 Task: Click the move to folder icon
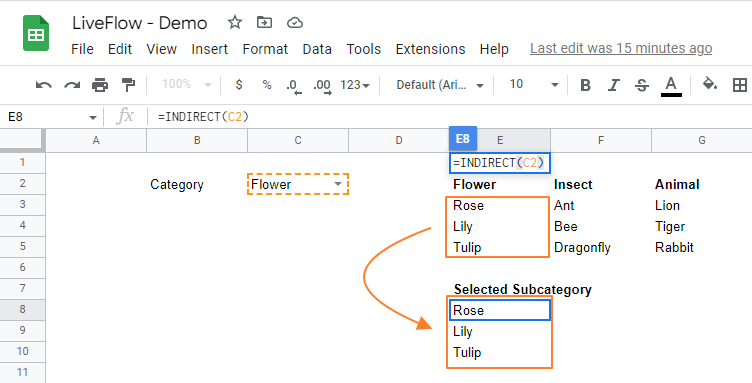pos(264,22)
